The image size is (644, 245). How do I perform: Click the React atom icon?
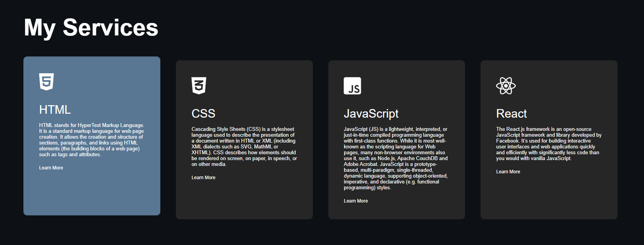click(x=506, y=86)
